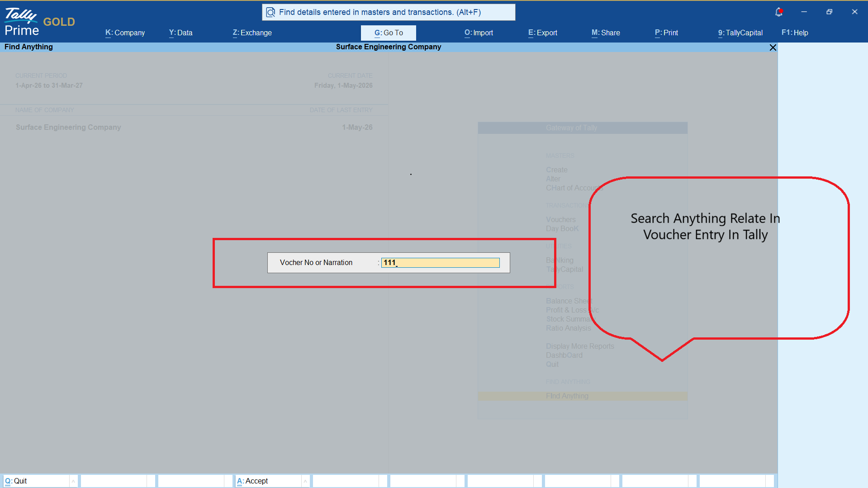Open the K: Company menu
868x488 pixels.
pyautogui.click(x=125, y=33)
